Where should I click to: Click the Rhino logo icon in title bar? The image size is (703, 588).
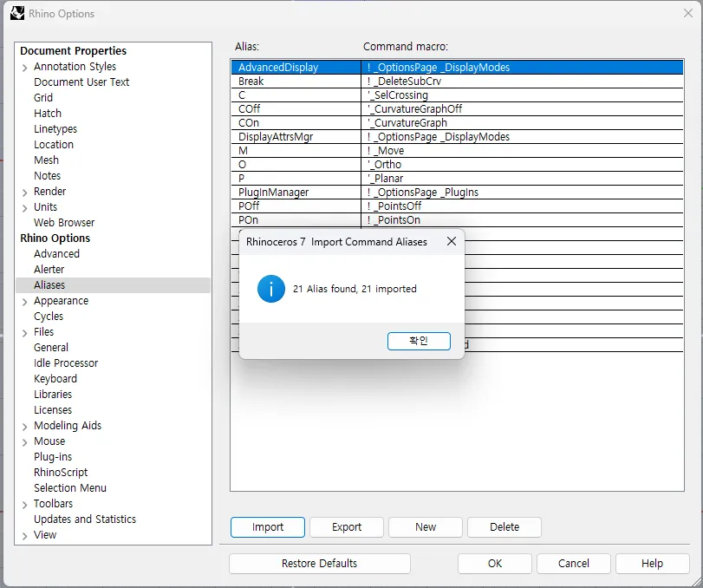click(17, 14)
